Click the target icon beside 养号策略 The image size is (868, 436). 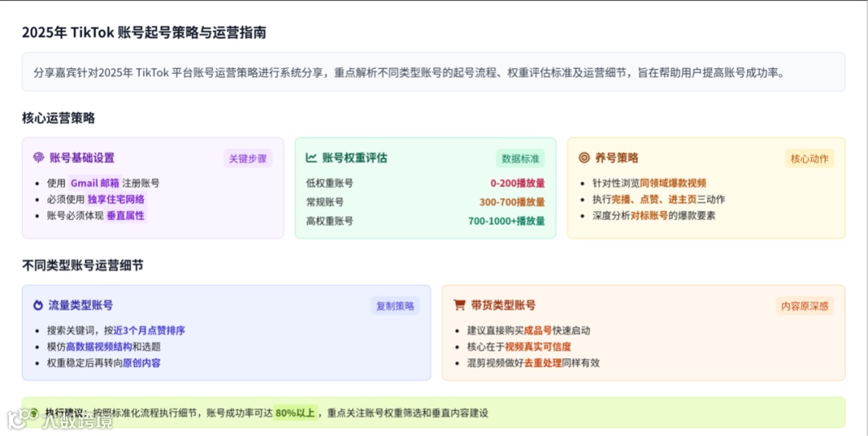584,157
